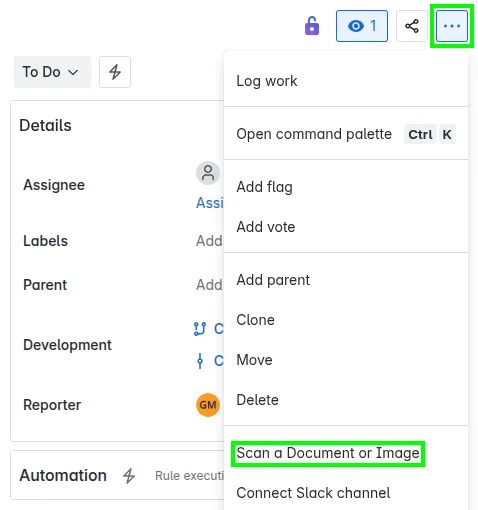Click the Rule executions text
Viewport: 478px width, 510px height.
click(x=189, y=476)
